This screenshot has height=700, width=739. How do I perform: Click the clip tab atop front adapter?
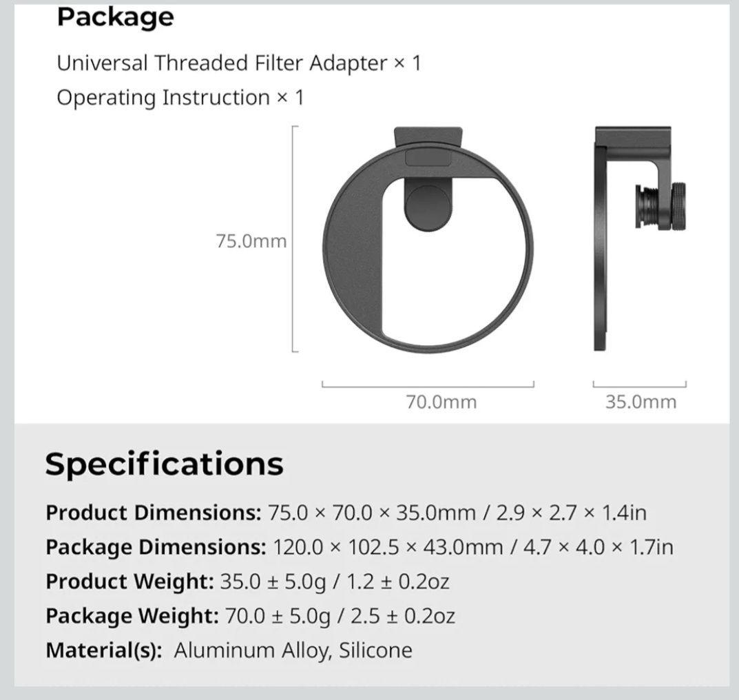pyautogui.click(x=428, y=136)
